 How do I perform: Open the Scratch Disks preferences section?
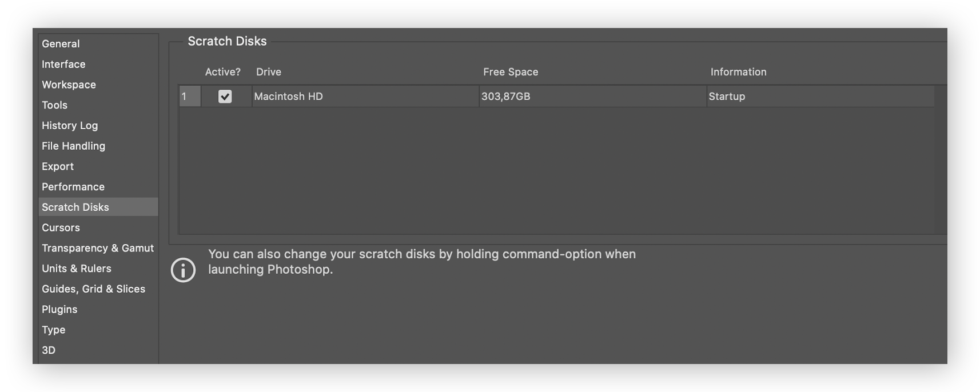(x=76, y=207)
